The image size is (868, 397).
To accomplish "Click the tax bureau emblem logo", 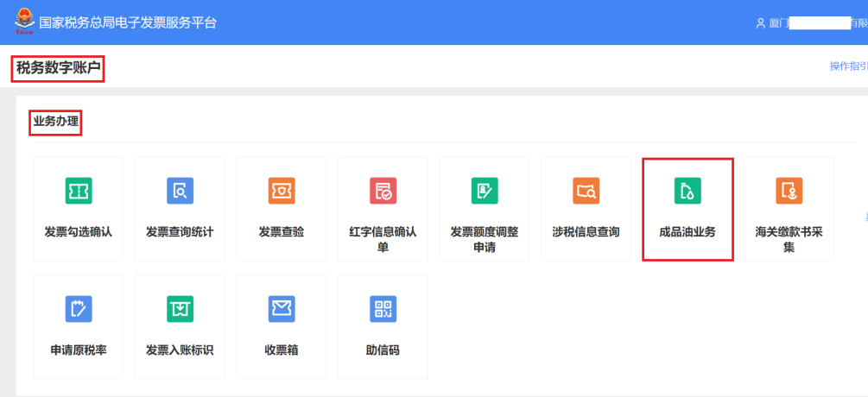I will (x=23, y=22).
